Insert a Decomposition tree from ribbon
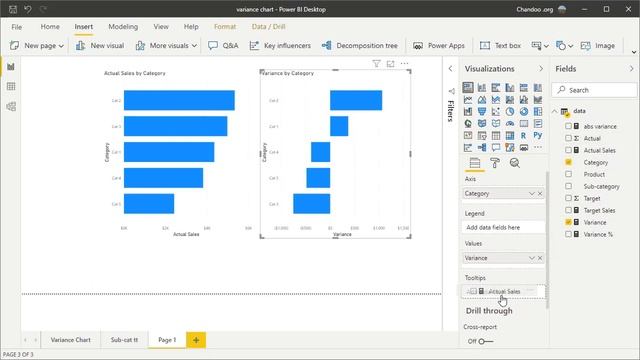The height and width of the screenshot is (360, 640). pos(360,46)
